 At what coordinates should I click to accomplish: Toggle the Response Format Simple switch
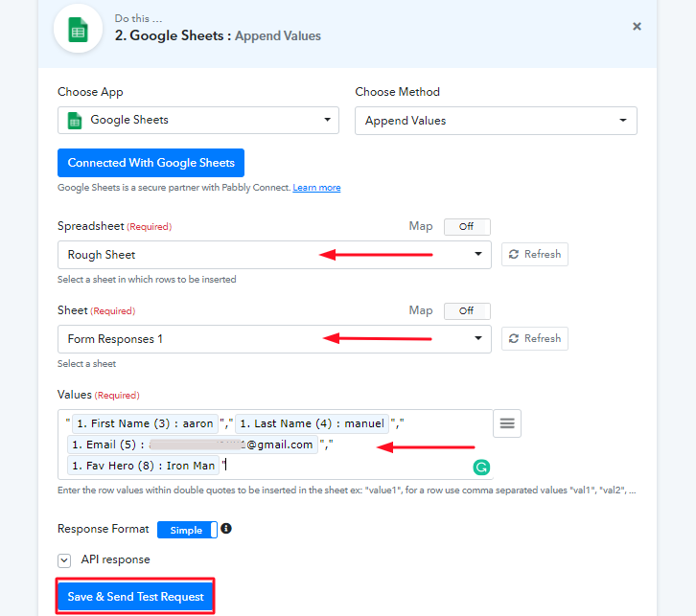[x=187, y=530]
